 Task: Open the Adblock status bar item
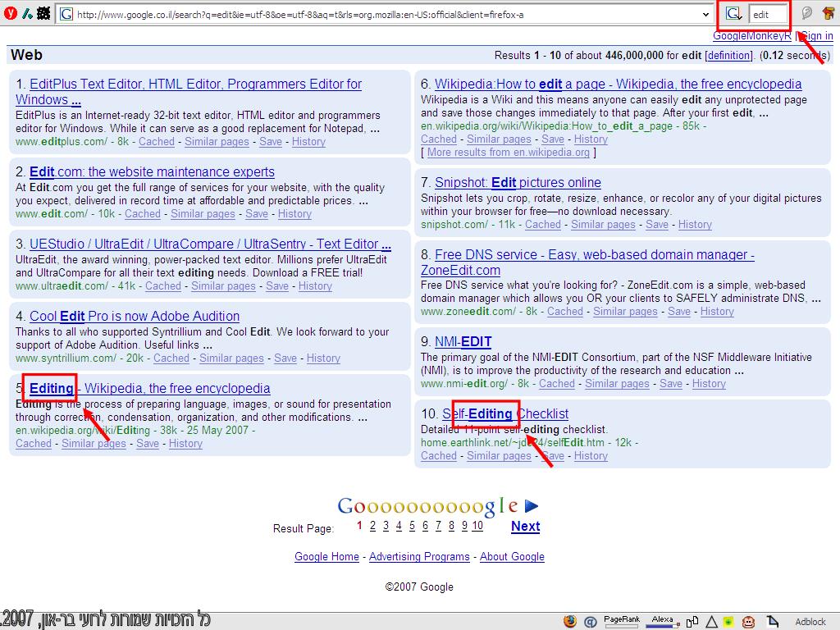[810, 622]
